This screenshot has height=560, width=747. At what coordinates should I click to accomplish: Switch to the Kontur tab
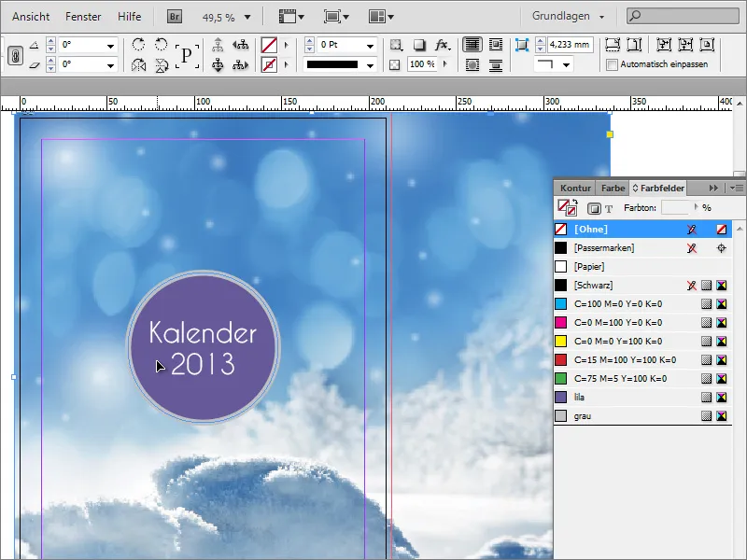coord(575,189)
